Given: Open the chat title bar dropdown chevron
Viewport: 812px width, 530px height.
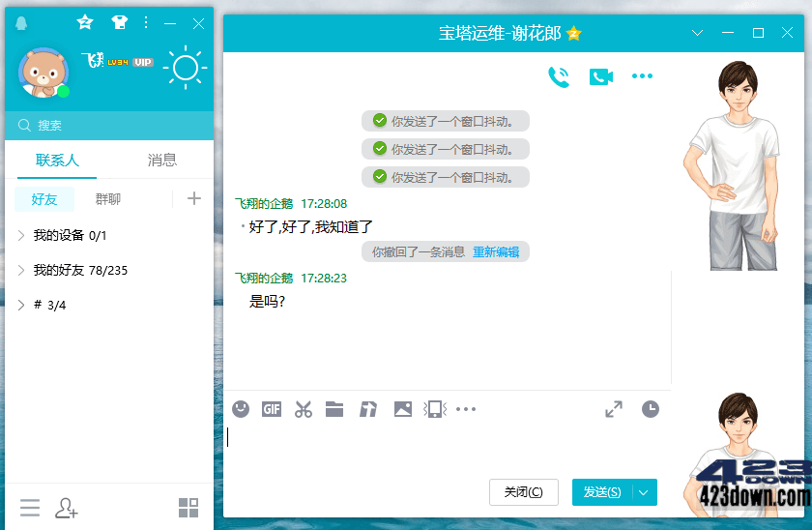Looking at the screenshot, I should 698,33.
